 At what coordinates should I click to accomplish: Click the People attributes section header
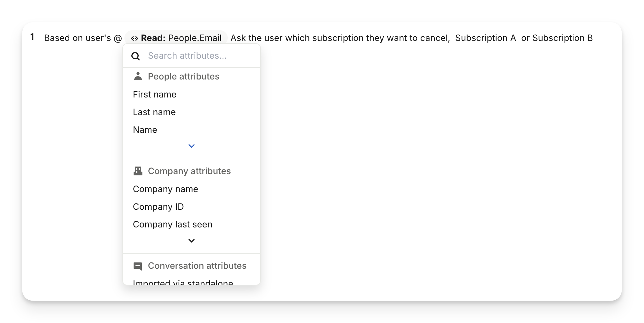[183, 76]
